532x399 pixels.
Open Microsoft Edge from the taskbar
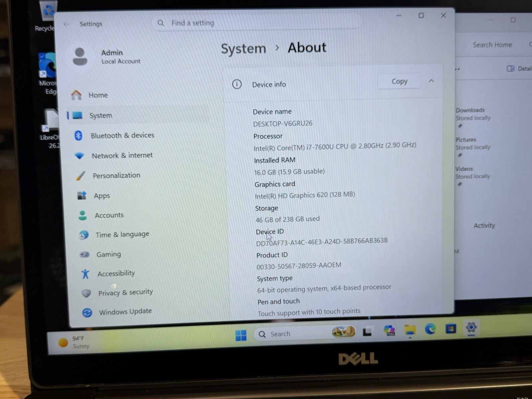(430, 329)
